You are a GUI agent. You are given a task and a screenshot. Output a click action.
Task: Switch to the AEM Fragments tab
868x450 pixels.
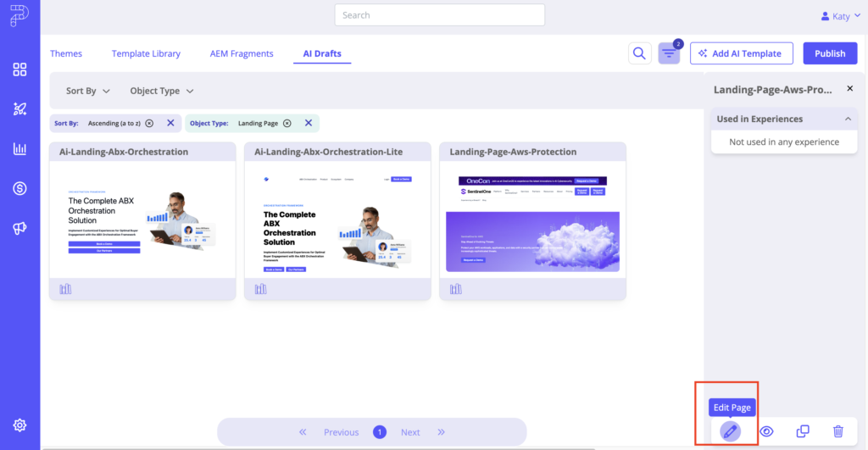242,53
